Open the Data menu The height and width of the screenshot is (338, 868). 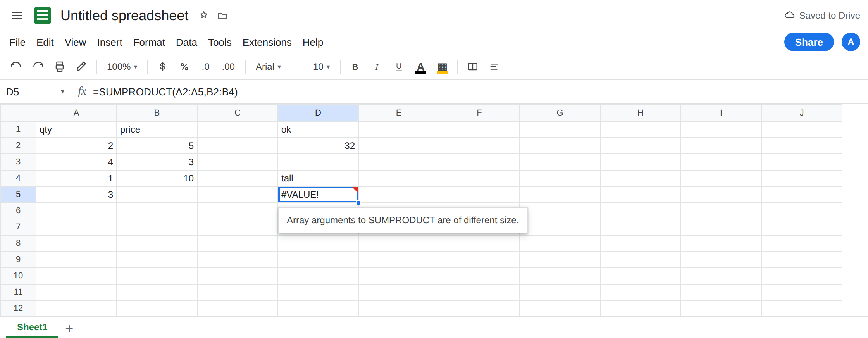(186, 42)
